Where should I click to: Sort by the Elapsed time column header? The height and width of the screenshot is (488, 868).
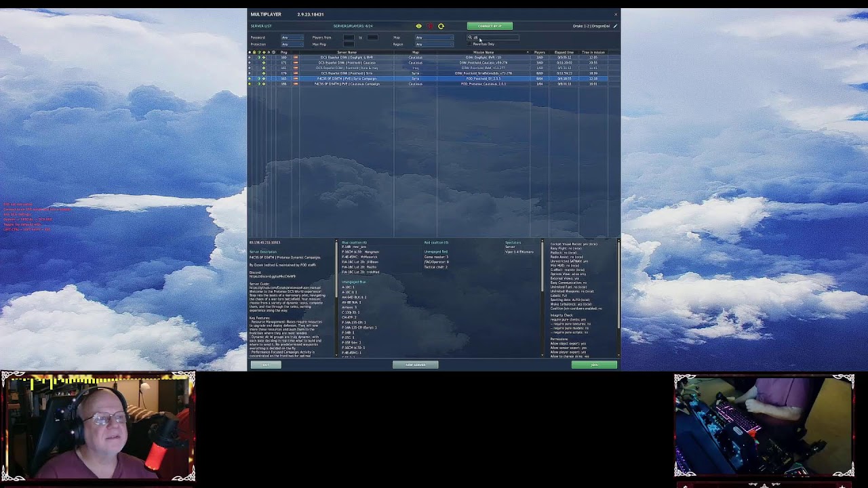564,52
